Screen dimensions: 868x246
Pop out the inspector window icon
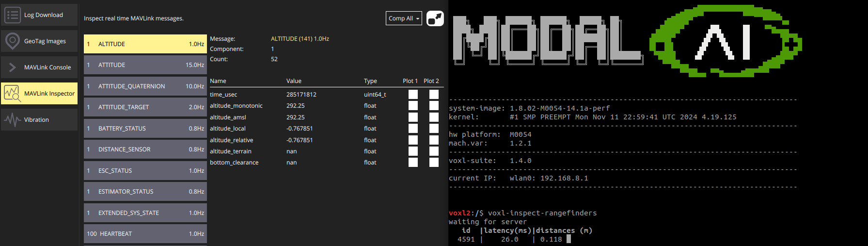click(x=435, y=18)
